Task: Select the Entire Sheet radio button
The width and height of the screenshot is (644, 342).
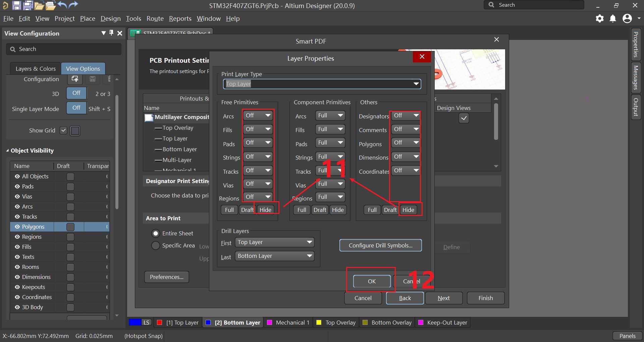Action: click(x=156, y=233)
